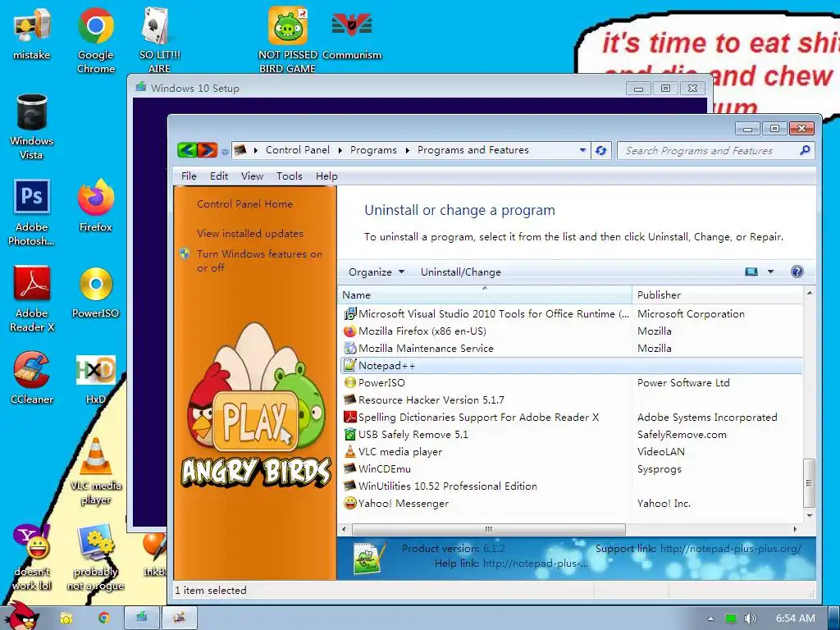Select WinUtilities 10.52 Professional Edition
The height and width of the screenshot is (630, 840).
click(571, 486)
